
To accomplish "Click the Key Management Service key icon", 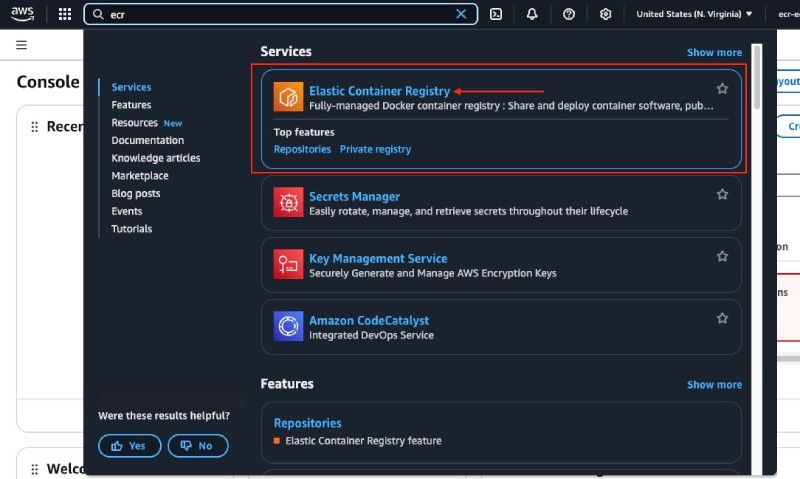I will point(288,264).
